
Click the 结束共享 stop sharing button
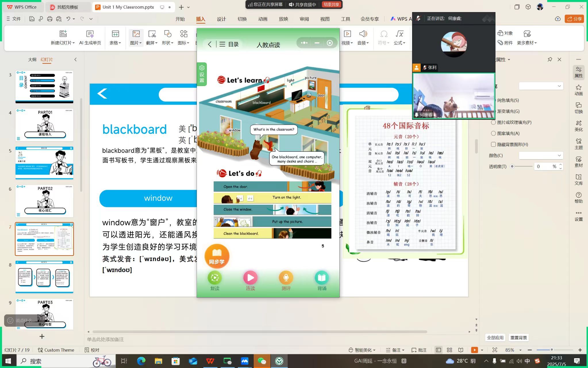click(331, 5)
